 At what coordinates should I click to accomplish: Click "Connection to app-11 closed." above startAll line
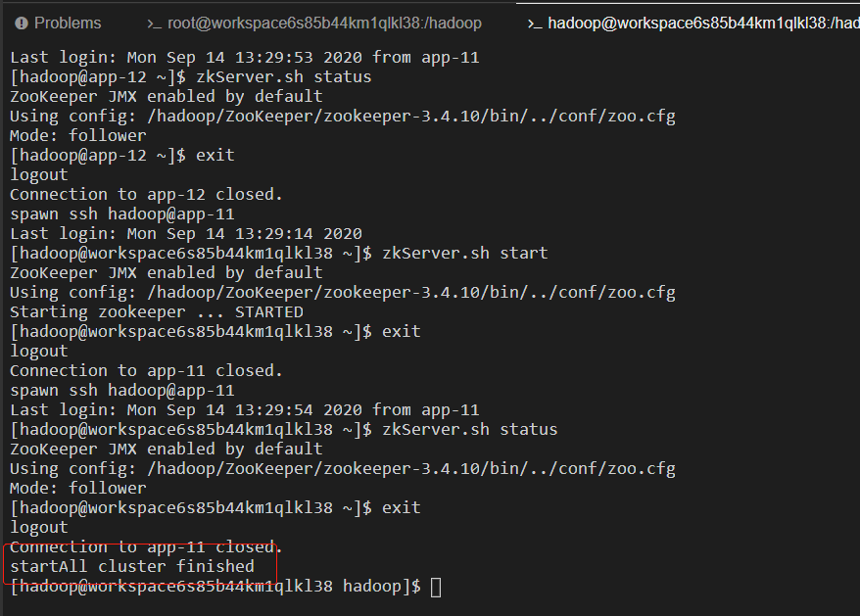[x=146, y=546]
